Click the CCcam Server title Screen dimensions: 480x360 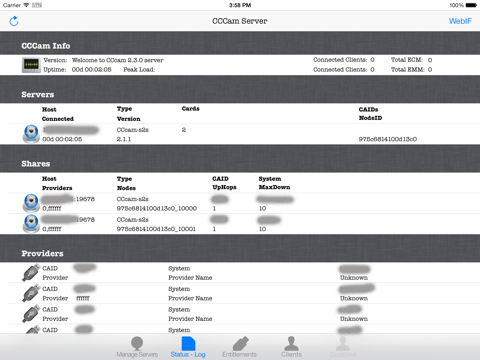[240, 21]
